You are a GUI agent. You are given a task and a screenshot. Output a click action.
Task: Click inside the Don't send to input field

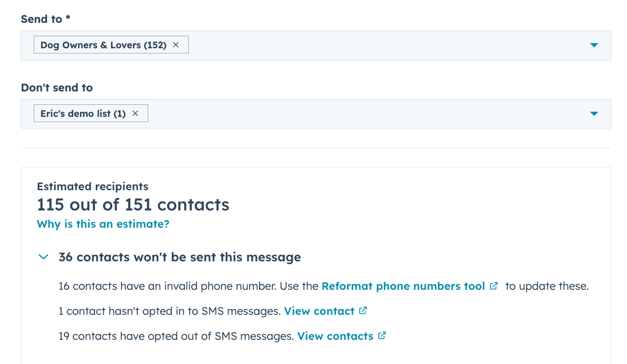pos(345,113)
